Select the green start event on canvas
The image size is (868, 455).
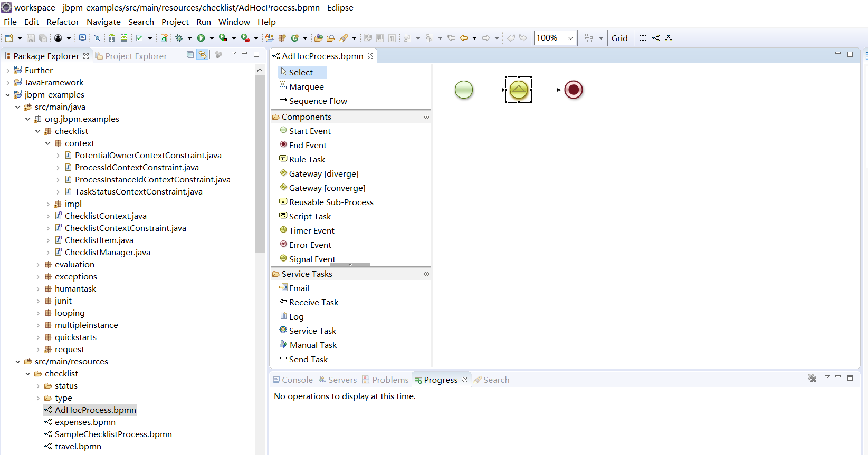click(464, 90)
